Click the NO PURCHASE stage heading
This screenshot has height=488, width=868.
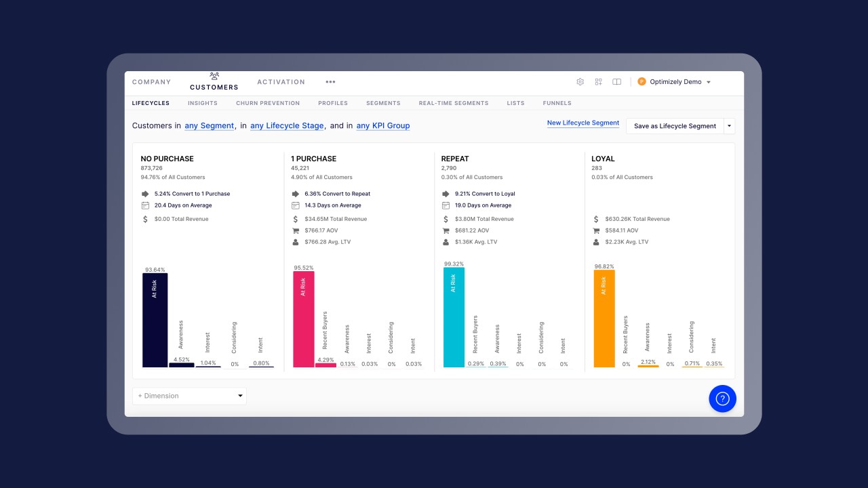(x=167, y=159)
